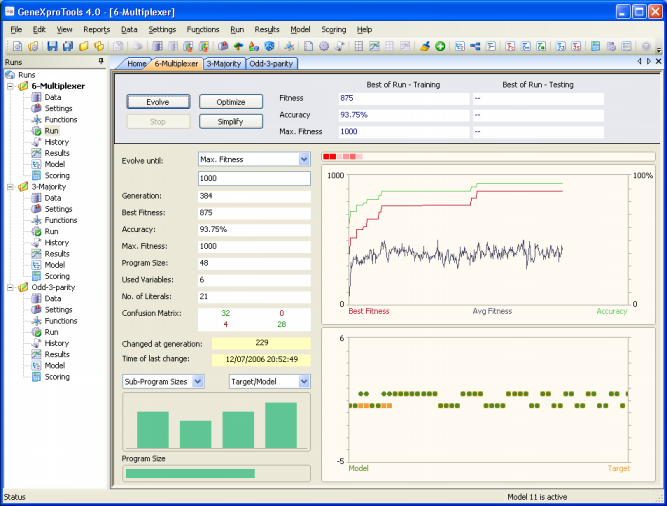The width and height of the screenshot is (667, 506).
Task: Click the fitness function green tree toolbar icon
Action: coord(238,46)
